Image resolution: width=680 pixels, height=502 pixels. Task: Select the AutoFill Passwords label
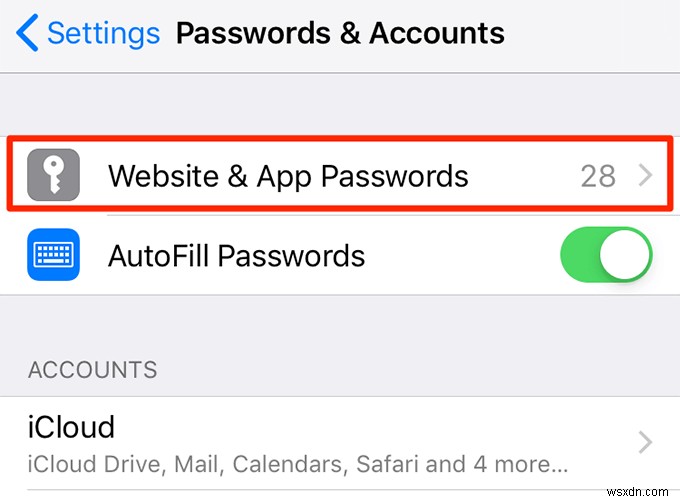pyautogui.click(x=236, y=255)
